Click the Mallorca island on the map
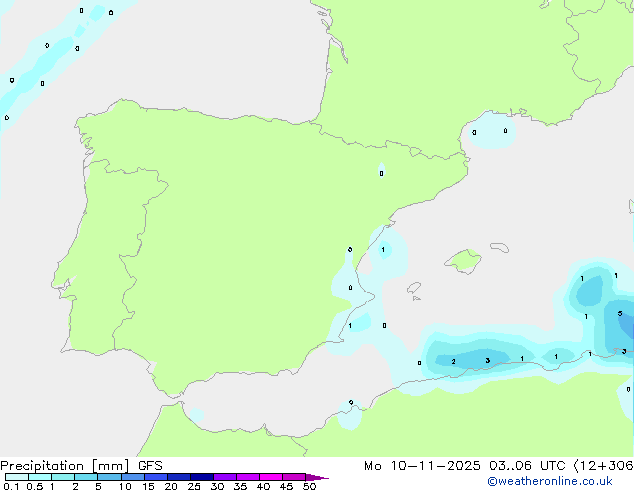The image size is (634, 490). 464,261
